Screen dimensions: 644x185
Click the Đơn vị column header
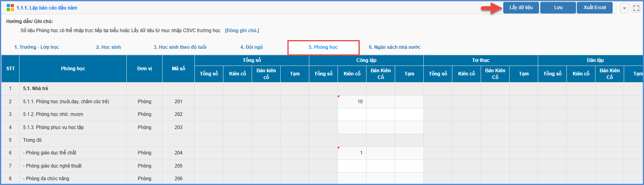click(x=145, y=69)
